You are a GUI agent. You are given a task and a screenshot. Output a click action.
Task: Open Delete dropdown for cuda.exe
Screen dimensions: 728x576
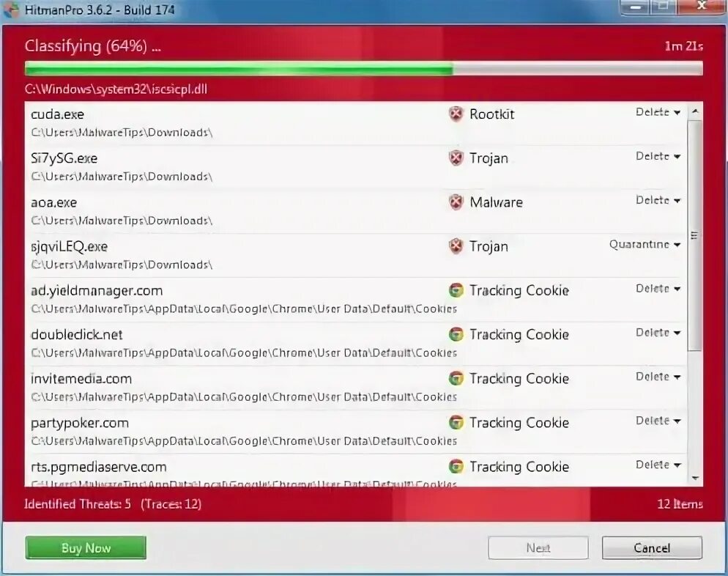pos(658,112)
